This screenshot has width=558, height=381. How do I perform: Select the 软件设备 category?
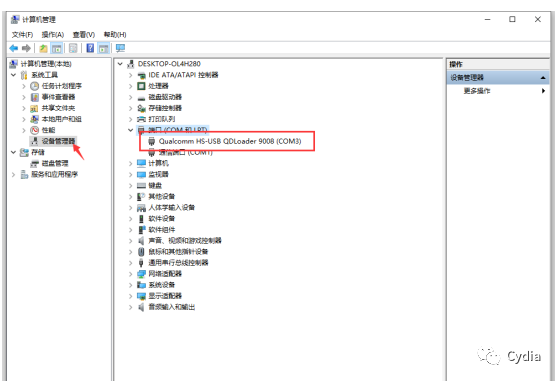pyautogui.click(x=162, y=219)
